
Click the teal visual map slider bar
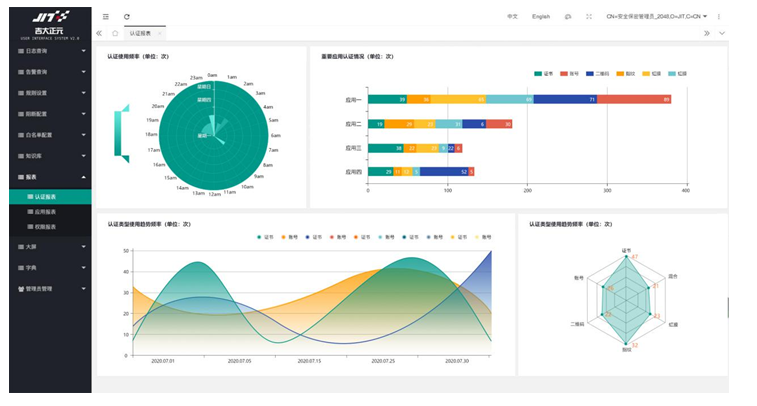click(x=118, y=130)
